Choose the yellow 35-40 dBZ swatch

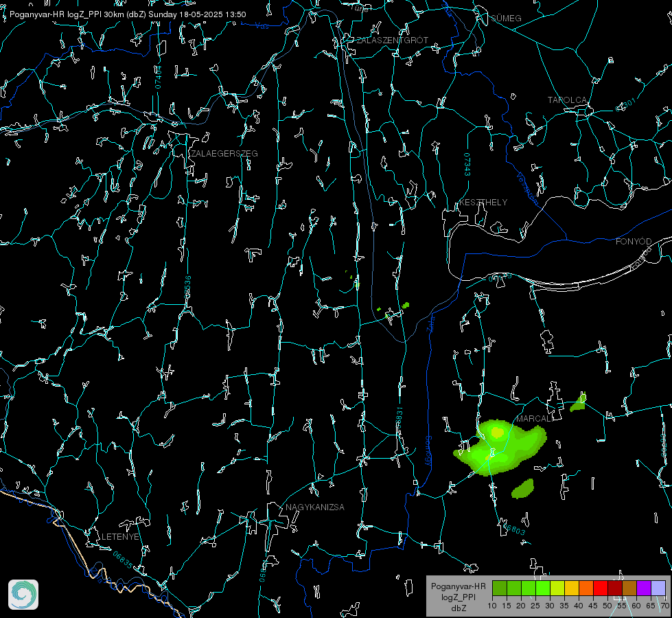click(572, 588)
